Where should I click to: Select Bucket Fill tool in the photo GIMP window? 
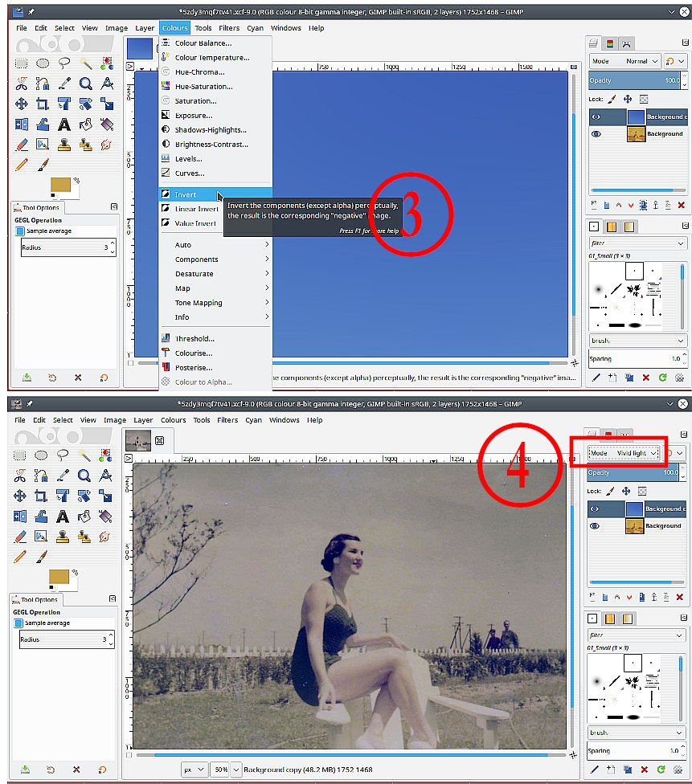(84, 517)
